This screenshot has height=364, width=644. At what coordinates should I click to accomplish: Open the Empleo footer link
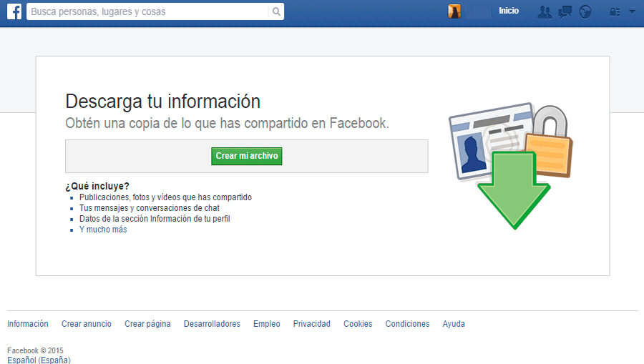tap(267, 324)
